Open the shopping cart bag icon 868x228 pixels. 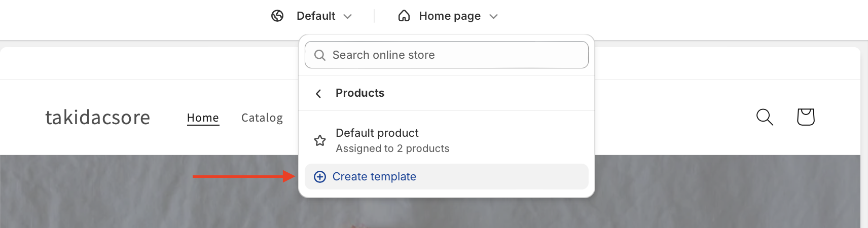tap(806, 117)
